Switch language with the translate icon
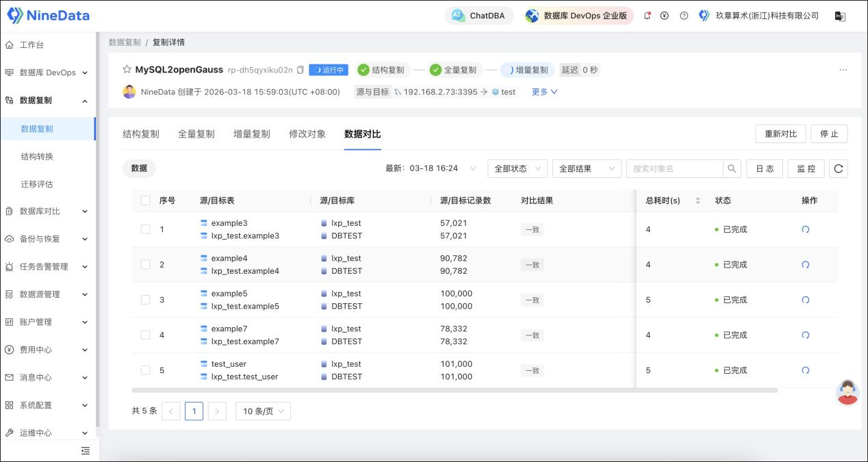The height and width of the screenshot is (462, 868). point(841,16)
